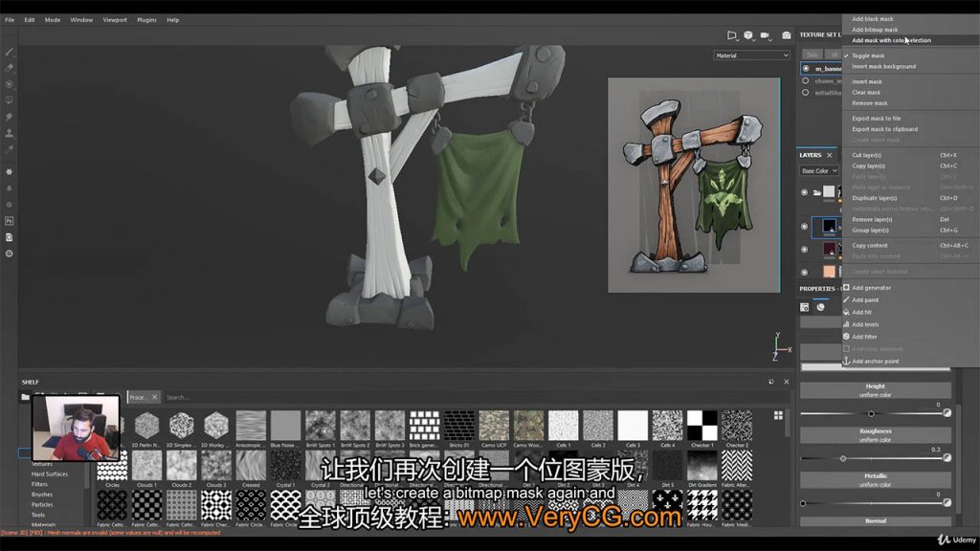Open the Brushes shelf category
Viewport: 980px width, 551px height.
(42, 495)
